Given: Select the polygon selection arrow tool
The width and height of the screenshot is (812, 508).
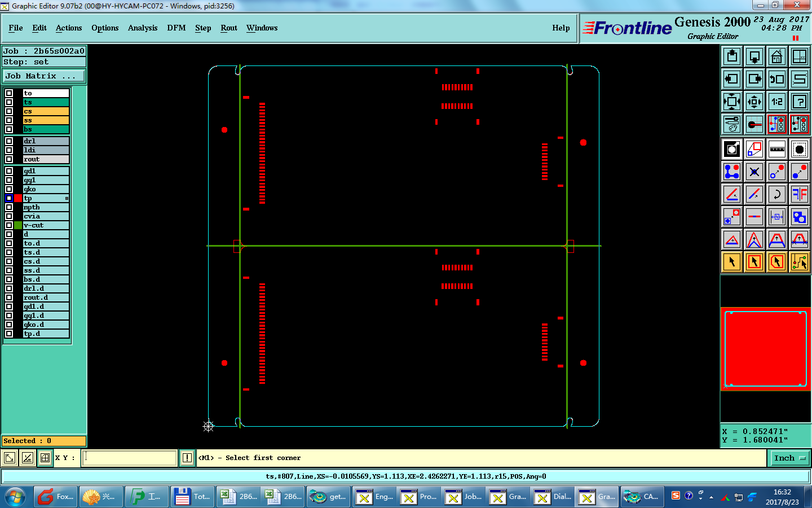Looking at the screenshot, I should pyautogui.click(x=777, y=262).
